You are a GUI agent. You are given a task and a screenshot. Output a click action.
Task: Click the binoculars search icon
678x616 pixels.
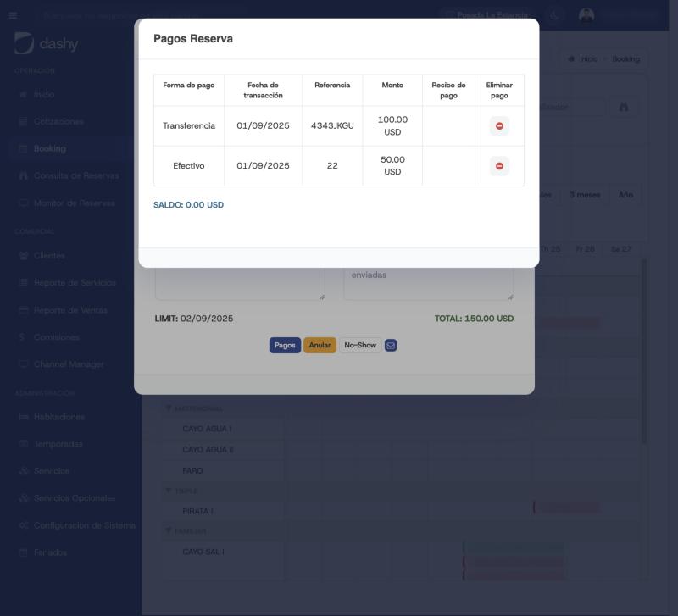point(623,107)
